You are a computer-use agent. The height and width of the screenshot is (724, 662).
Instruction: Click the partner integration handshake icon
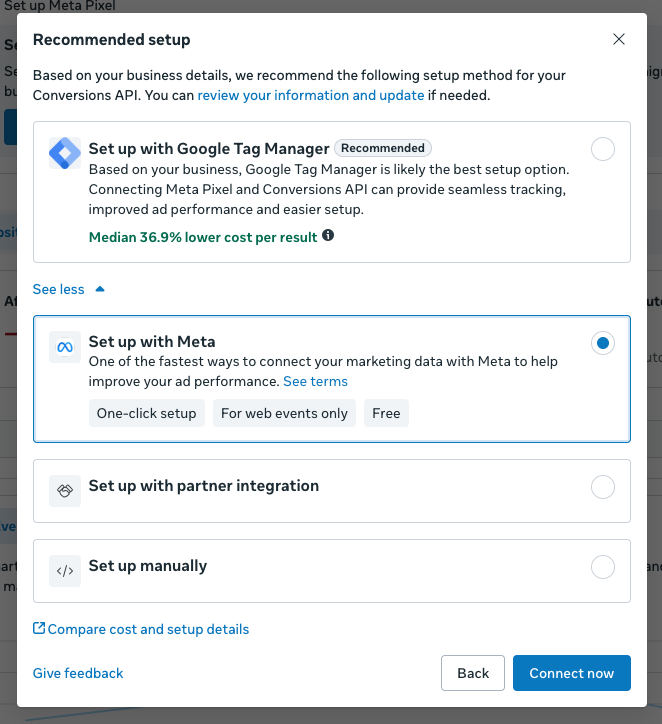(x=65, y=491)
